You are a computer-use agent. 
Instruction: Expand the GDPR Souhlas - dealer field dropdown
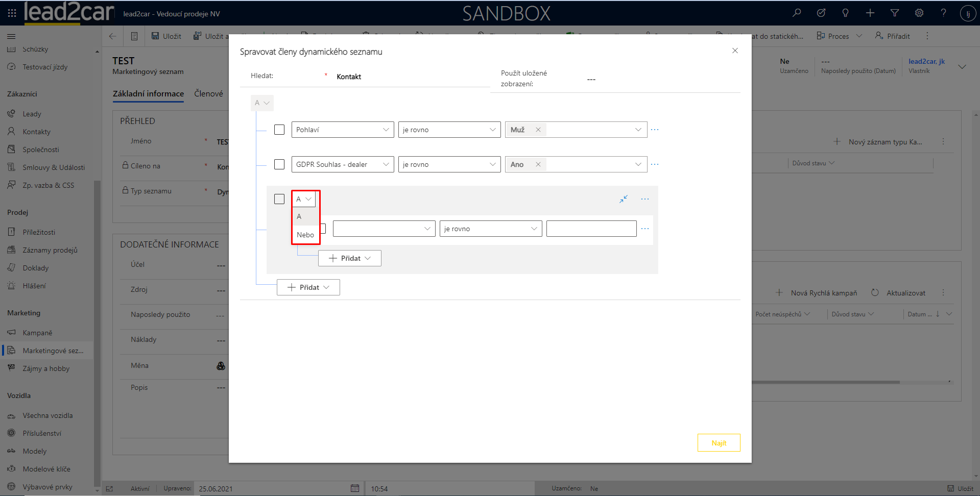click(342, 164)
